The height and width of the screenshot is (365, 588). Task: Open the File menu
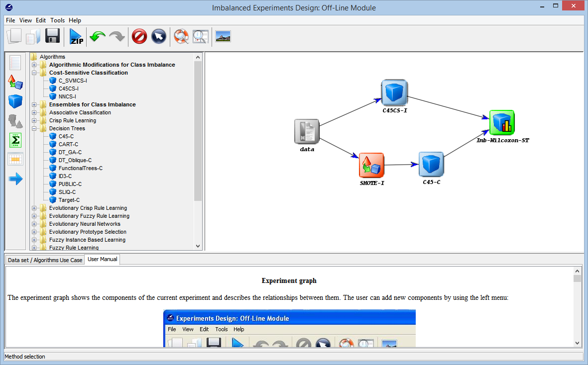tap(10, 20)
